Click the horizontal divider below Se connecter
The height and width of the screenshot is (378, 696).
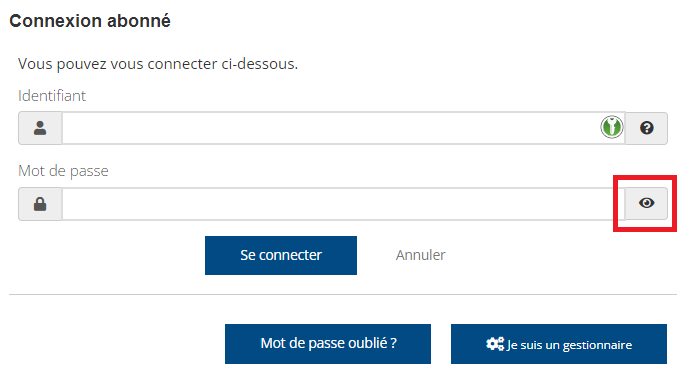coord(343,294)
